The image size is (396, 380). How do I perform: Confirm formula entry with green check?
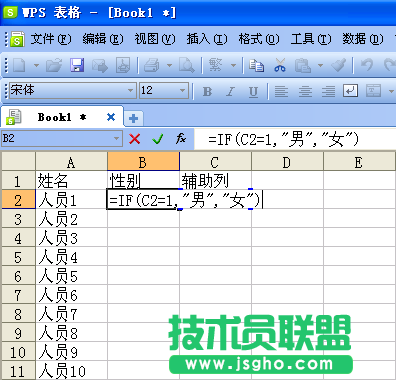(158, 138)
